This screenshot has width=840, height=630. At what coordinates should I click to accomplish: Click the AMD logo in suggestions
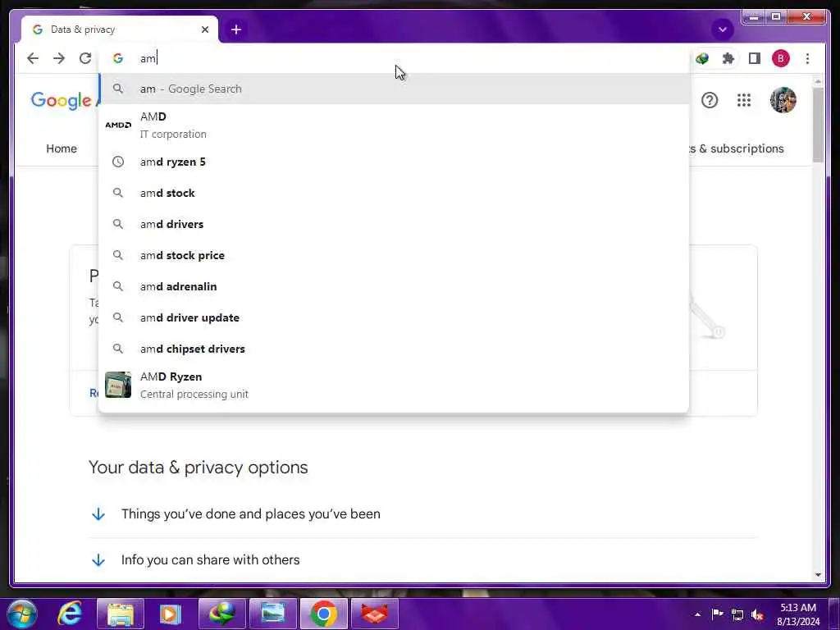(118, 125)
